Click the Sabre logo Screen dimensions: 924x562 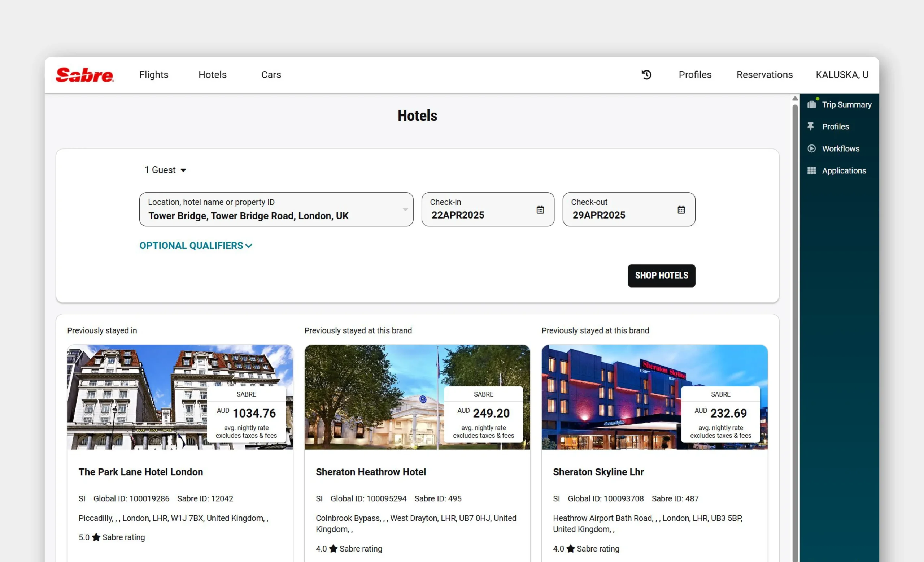pos(85,75)
